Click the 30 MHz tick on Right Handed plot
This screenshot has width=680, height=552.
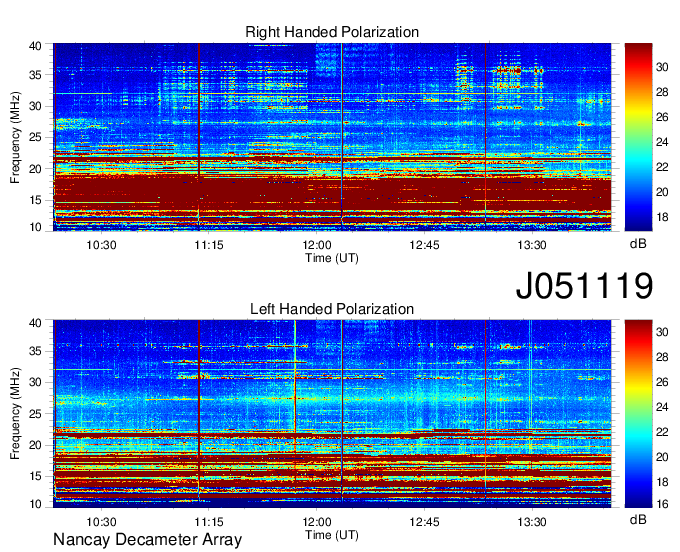[36, 106]
